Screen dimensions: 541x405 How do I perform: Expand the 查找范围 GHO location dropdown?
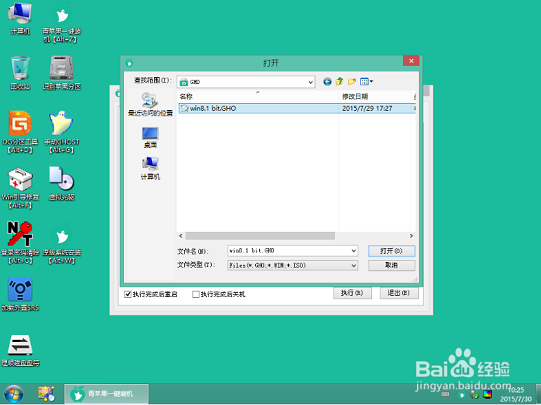tap(310, 82)
